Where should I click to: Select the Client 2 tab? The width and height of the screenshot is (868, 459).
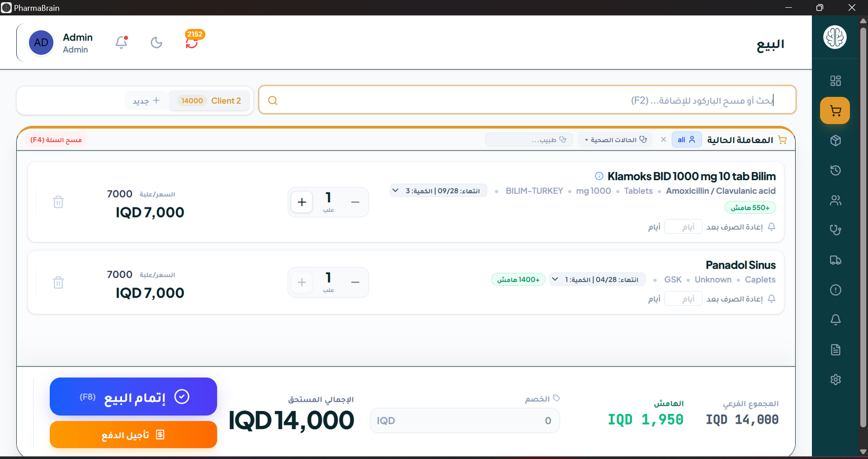[210, 101]
